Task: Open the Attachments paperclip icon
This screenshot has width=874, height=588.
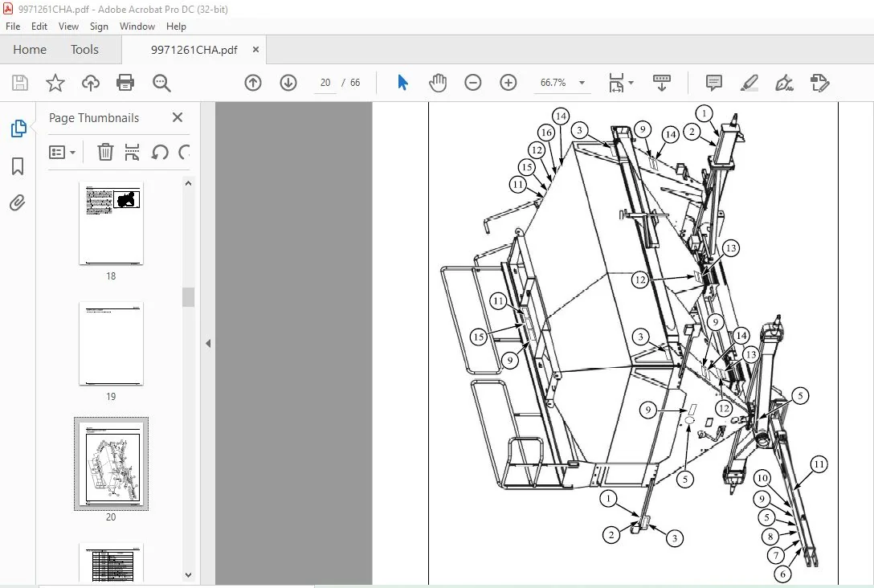Action: tap(18, 203)
